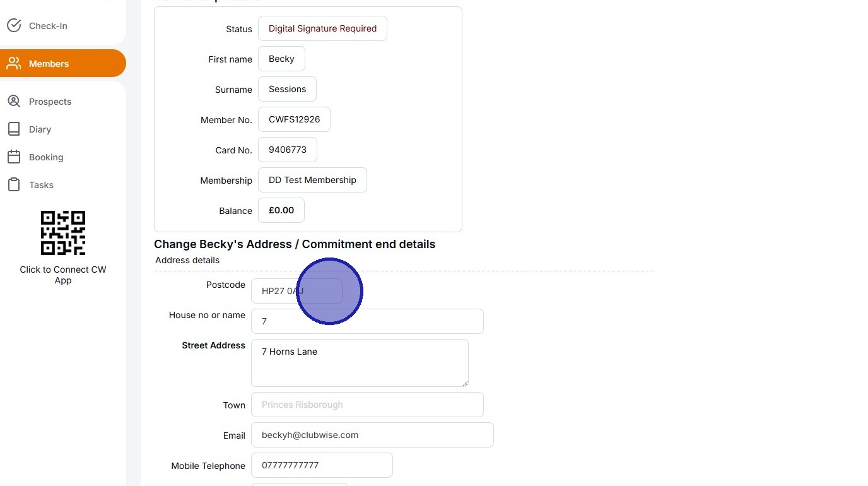Open the Prospects section
Screen dimensions: 868x486
coord(50,101)
